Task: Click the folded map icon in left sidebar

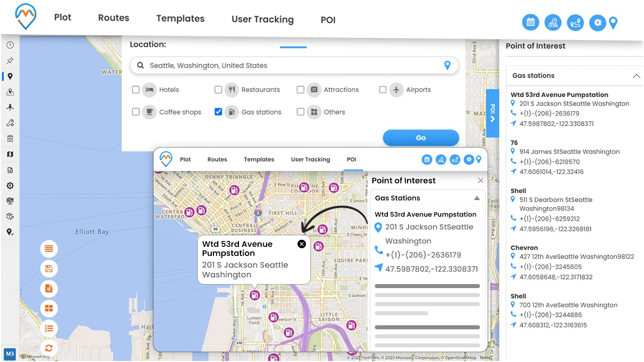Action: 10,154
